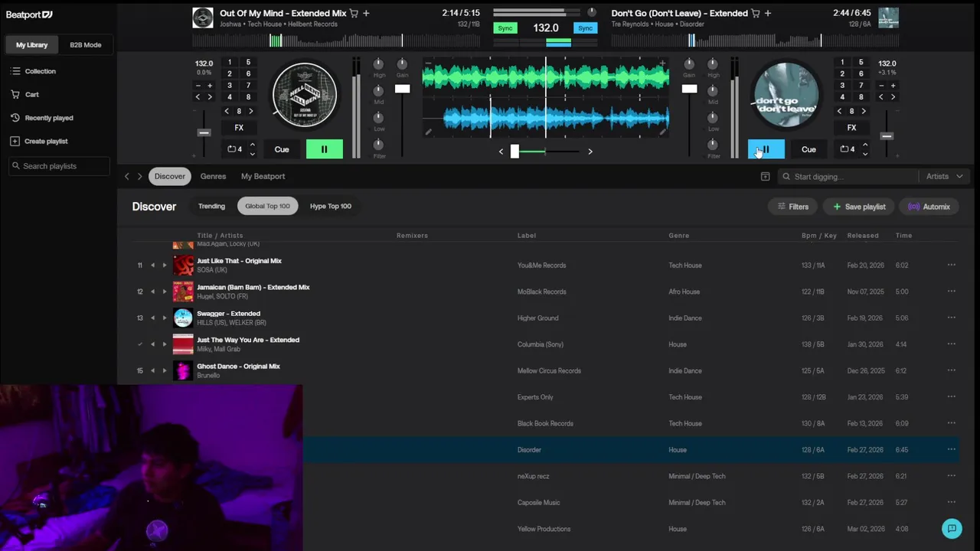This screenshot has height=551, width=980.
Task: Load Just Like That with the right arrow
Action: click(164, 266)
